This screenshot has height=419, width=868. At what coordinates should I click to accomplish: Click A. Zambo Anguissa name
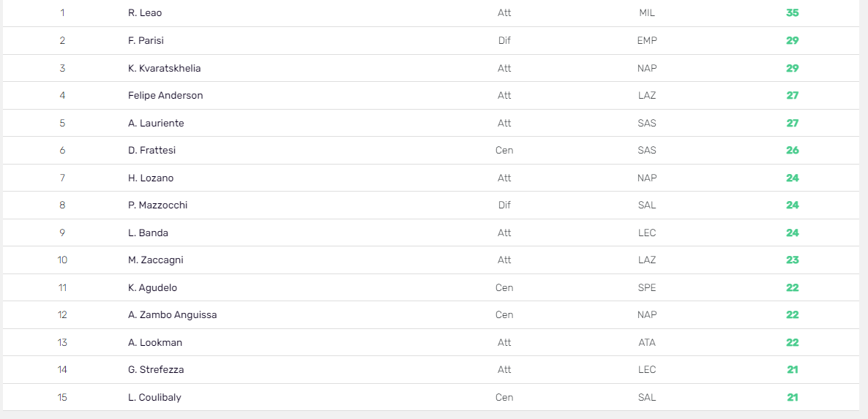(172, 315)
